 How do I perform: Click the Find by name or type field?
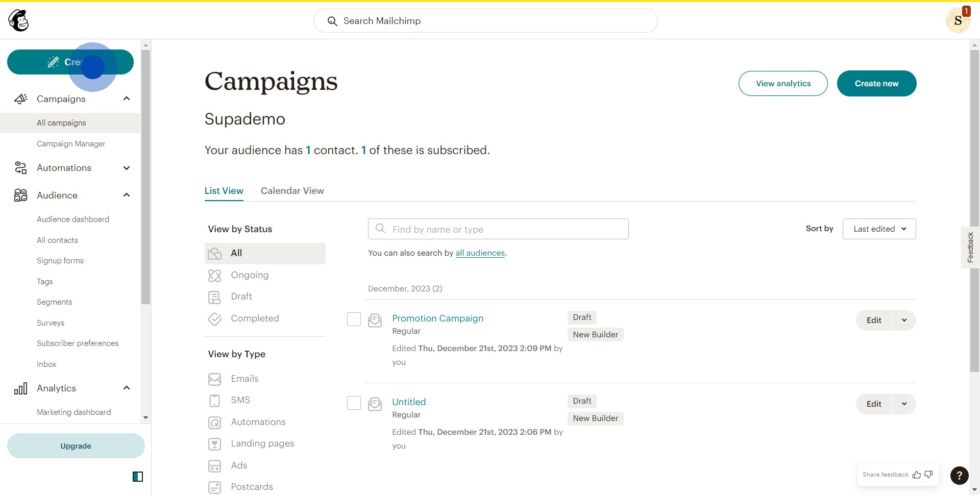click(x=498, y=230)
